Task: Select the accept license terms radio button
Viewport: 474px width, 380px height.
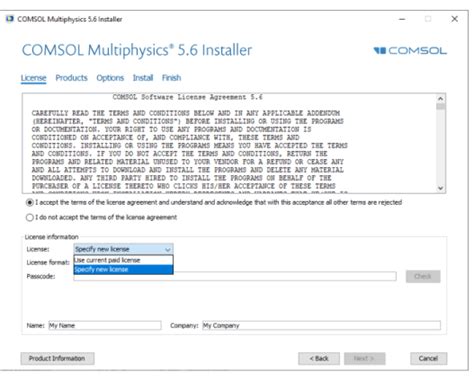Action: coord(30,202)
